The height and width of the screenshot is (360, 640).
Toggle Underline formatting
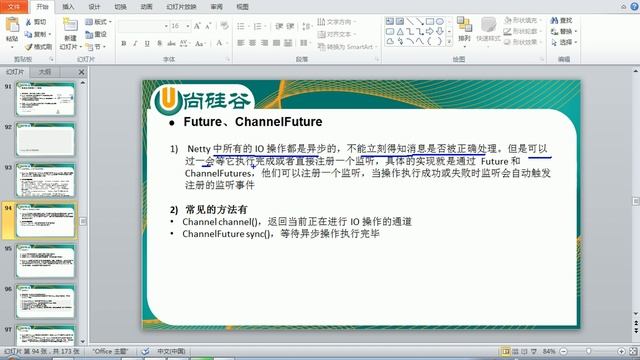coord(147,43)
